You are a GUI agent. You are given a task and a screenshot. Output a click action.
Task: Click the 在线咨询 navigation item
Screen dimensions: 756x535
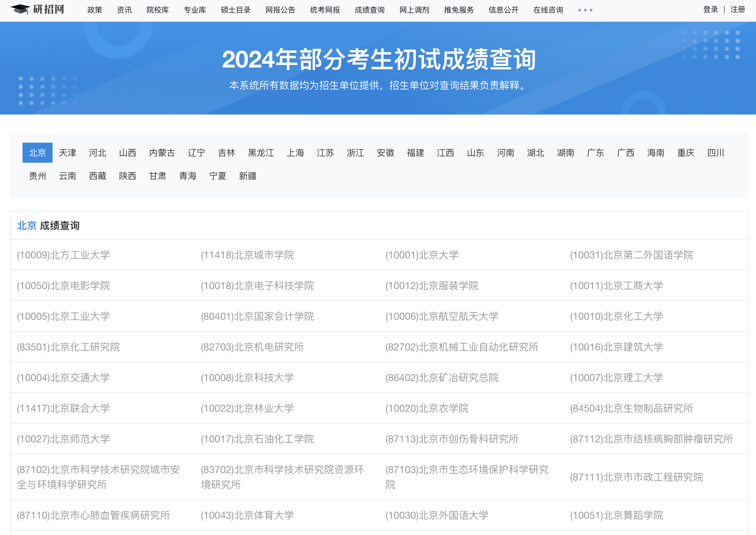pyautogui.click(x=548, y=10)
